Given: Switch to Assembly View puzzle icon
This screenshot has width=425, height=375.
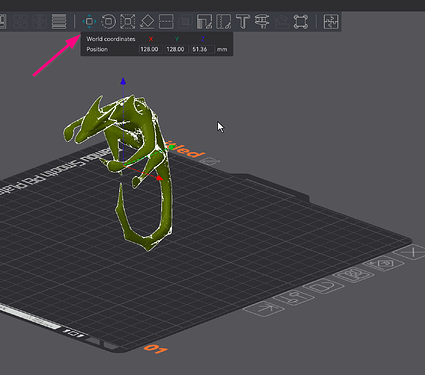Looking at the screenshot, I should point(331,22).
